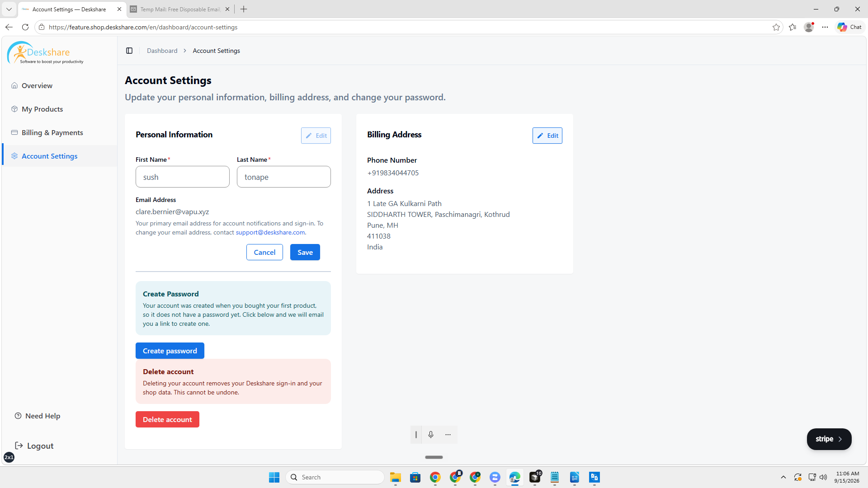Go back with browser back arrow

[9, 27]
